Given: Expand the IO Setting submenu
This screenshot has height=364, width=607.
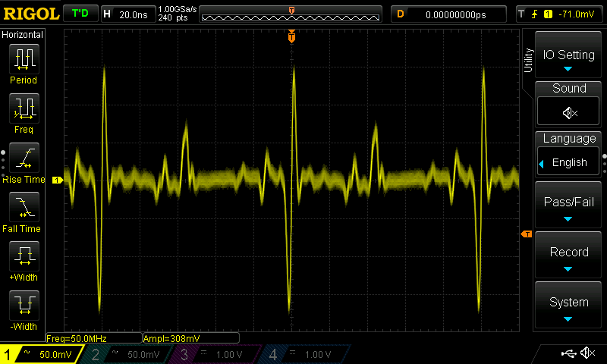Looking at the screenshot, I should [568, 55].
